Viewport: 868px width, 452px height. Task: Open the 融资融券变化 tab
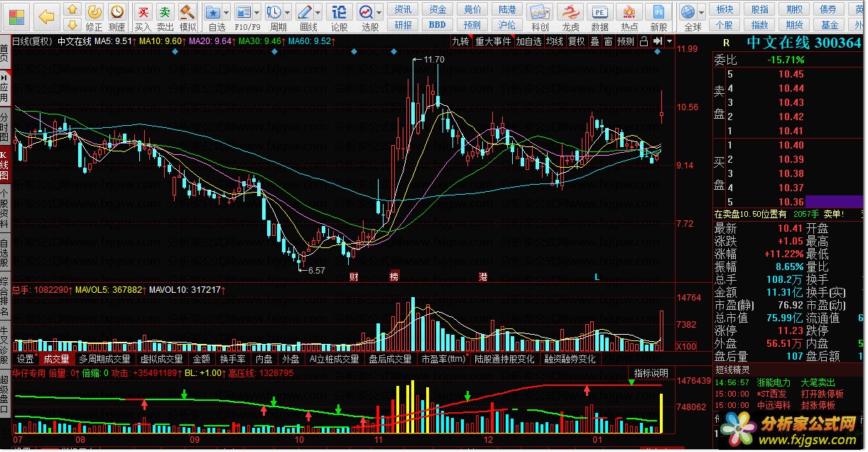(x=570, y=359)
